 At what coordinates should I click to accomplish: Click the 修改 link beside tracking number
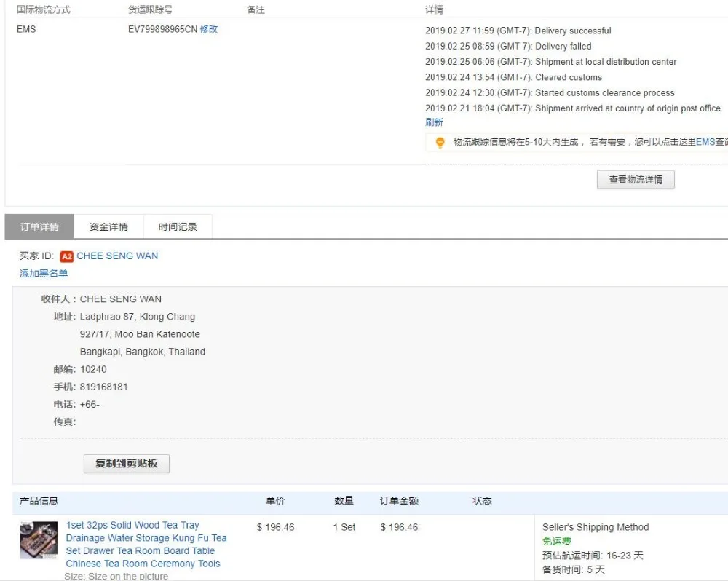click(209, 29)
